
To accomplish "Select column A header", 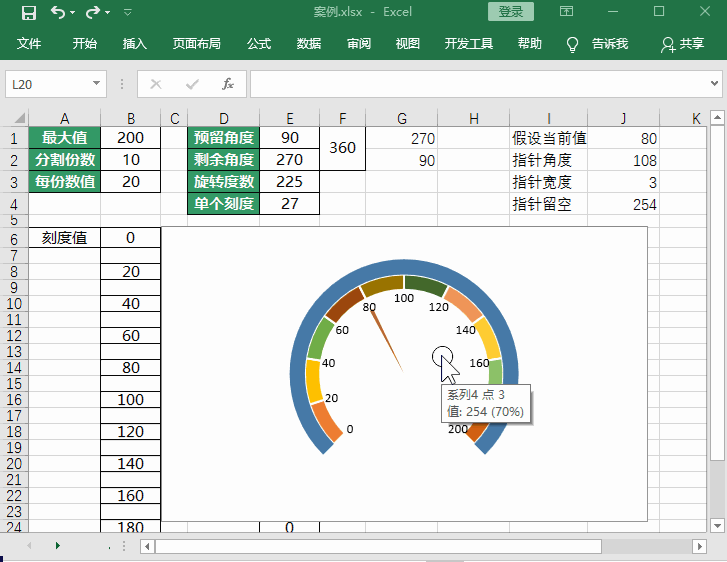I will (64, 118).
